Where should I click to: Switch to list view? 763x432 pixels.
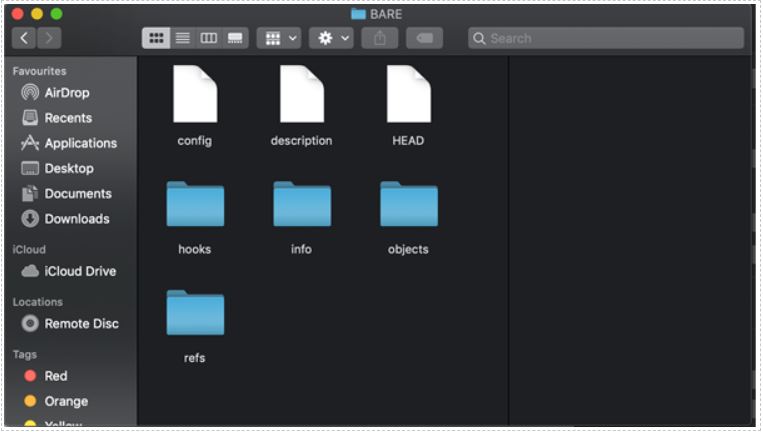pos(183,38)
